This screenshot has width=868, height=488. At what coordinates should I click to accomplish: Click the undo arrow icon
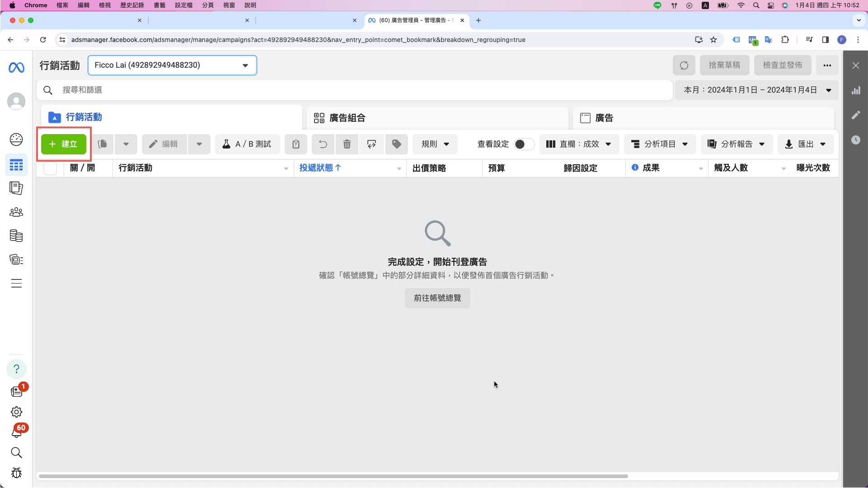[x=323, y=144]
